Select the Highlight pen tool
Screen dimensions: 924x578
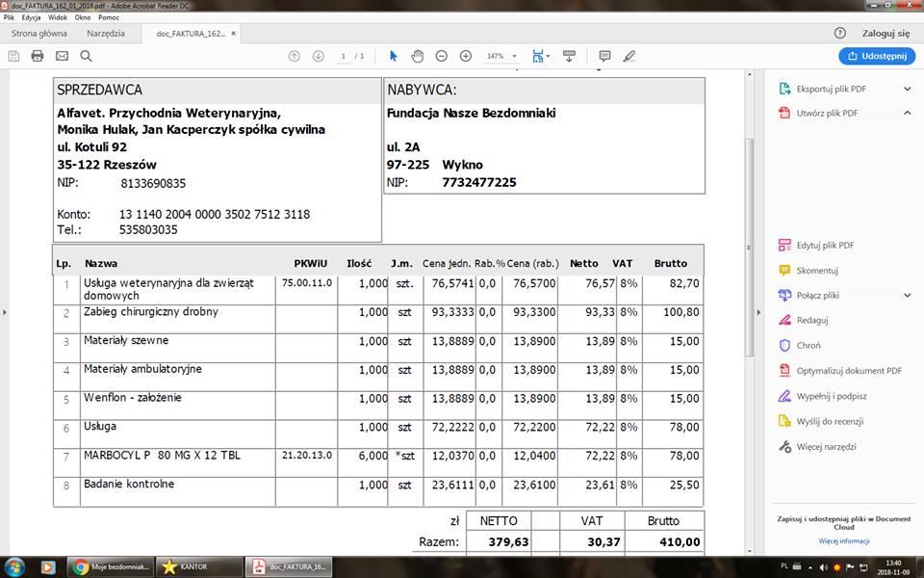point(629,56)
